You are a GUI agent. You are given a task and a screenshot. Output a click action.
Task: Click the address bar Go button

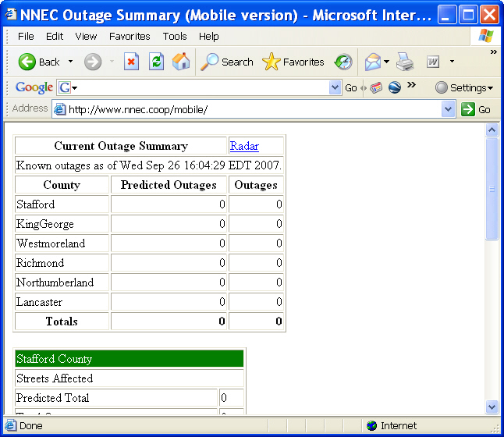pyautogui.click(x=476, y=109)
